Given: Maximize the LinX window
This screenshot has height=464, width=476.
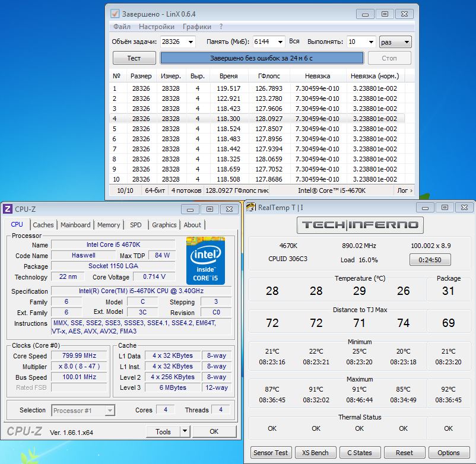Looking at the screenshot, I should 385,14.
